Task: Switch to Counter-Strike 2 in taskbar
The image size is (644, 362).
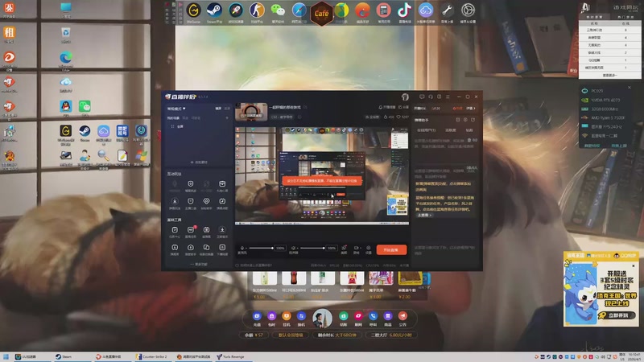Action: [151, 356]
